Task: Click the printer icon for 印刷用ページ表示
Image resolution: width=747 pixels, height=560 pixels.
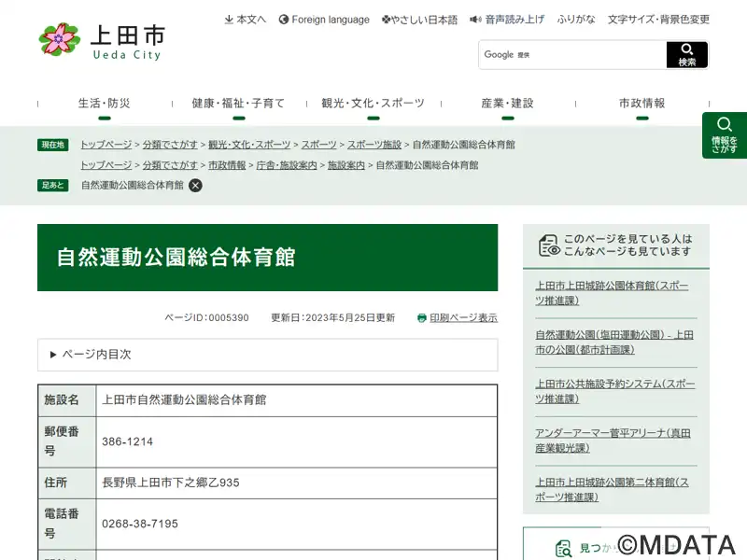Action: (x=422, y=318)
